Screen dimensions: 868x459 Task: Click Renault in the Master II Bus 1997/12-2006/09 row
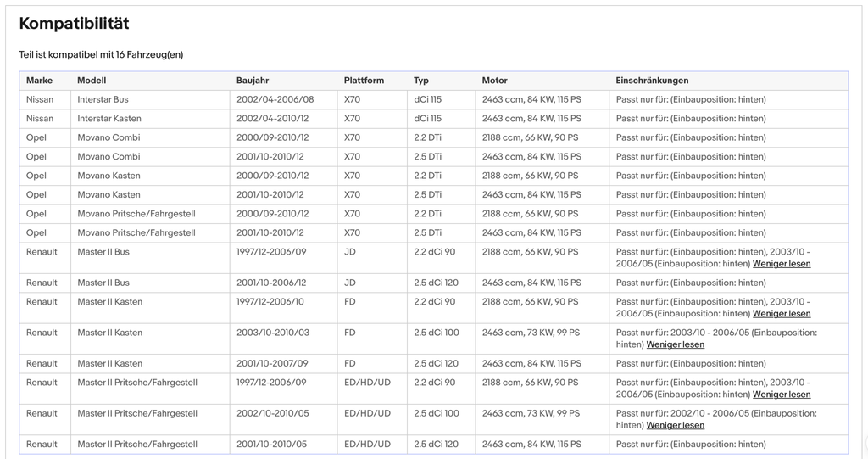point(42,252)
